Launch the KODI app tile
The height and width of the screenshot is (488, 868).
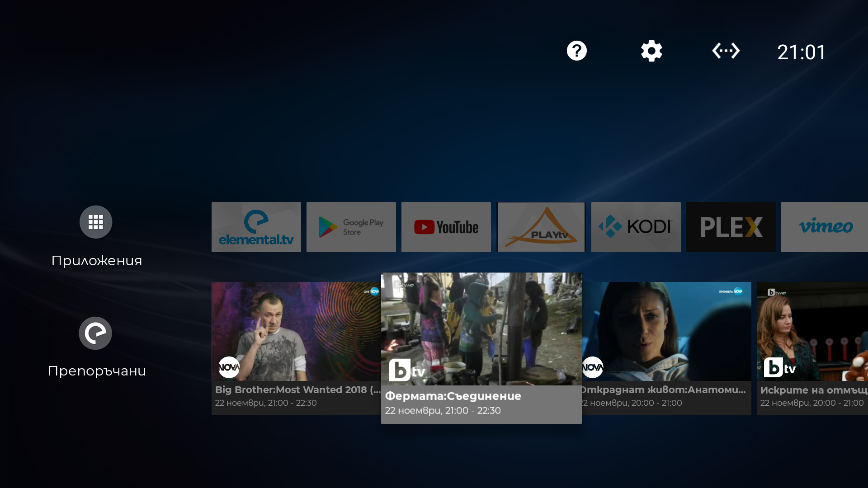pos(636,227)
